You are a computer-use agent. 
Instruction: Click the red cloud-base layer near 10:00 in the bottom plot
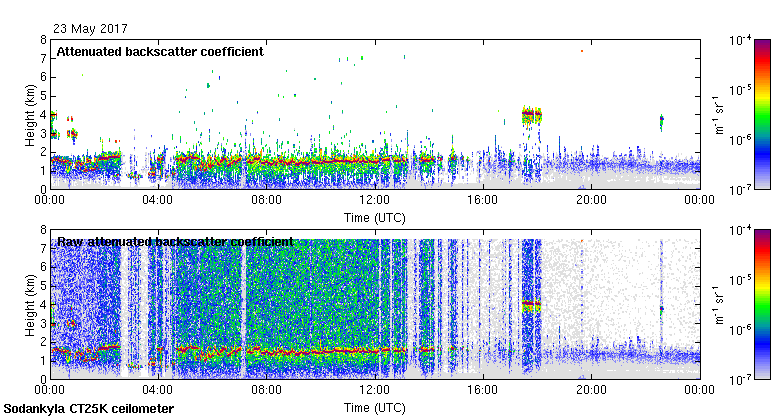[320, 352]
